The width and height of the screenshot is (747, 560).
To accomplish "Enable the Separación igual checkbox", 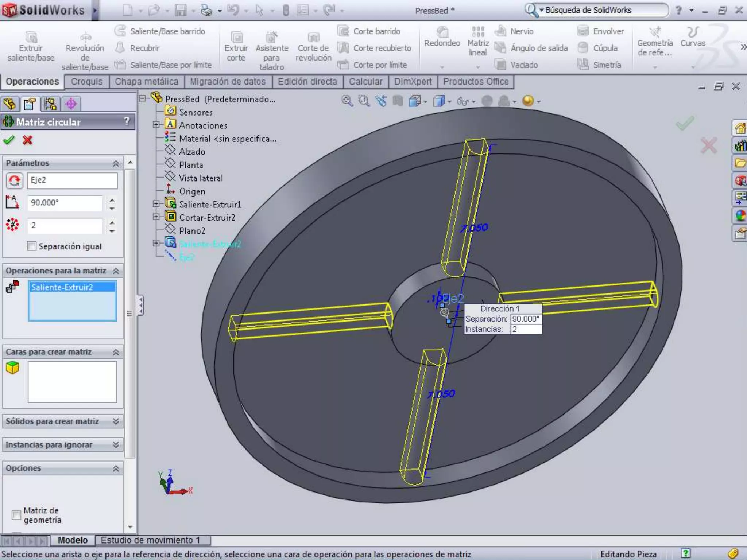I will pyautogui.click(x=32, y=246).
